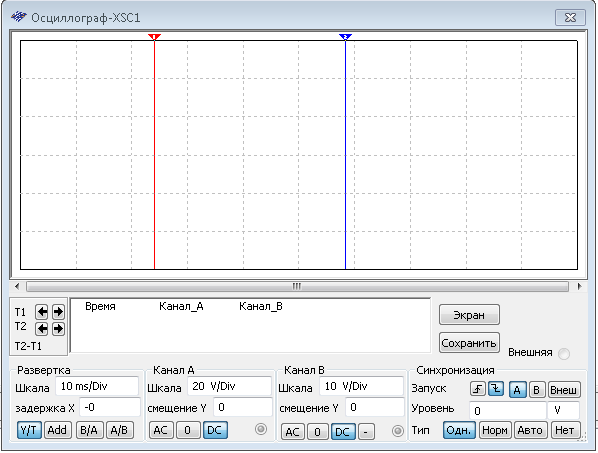Click the Канал B смещение Y field

click(375, 407)
